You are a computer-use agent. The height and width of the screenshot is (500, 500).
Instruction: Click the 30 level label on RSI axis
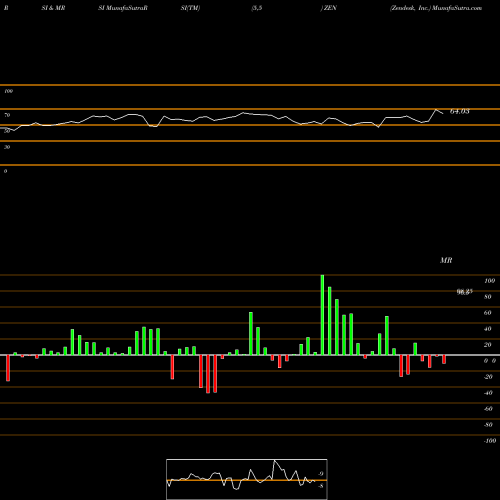coord(7,147)
